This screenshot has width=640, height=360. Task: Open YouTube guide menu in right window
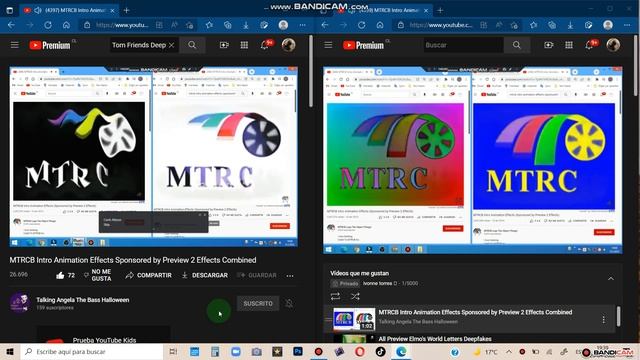point(328,45)
